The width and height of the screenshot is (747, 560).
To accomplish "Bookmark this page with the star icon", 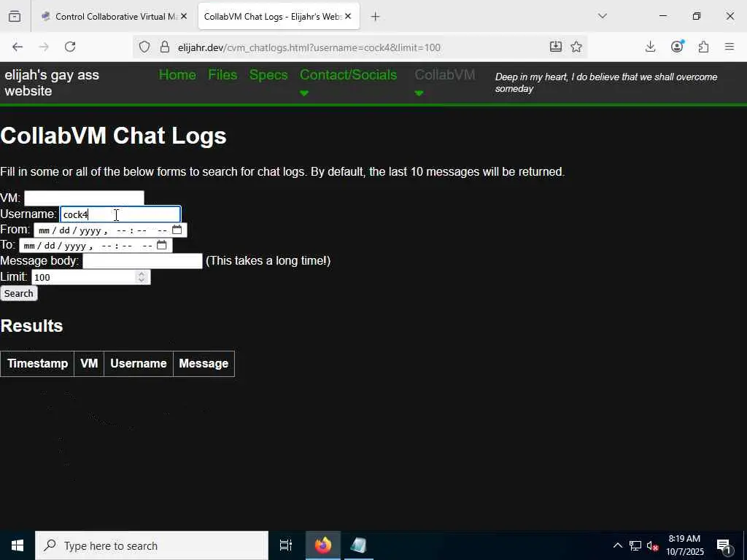I will pyautogui.click(x=576, y=47).
